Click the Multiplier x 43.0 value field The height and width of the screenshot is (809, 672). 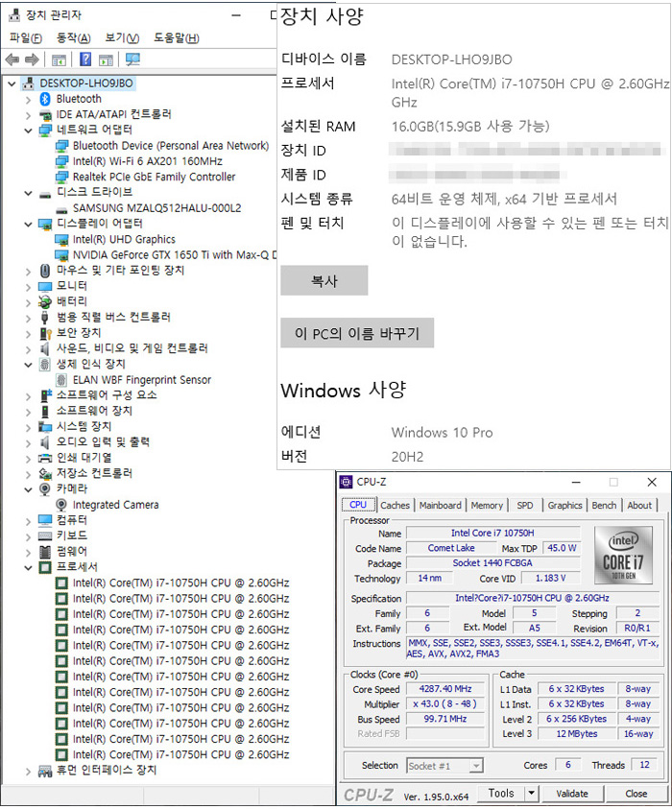444,703
